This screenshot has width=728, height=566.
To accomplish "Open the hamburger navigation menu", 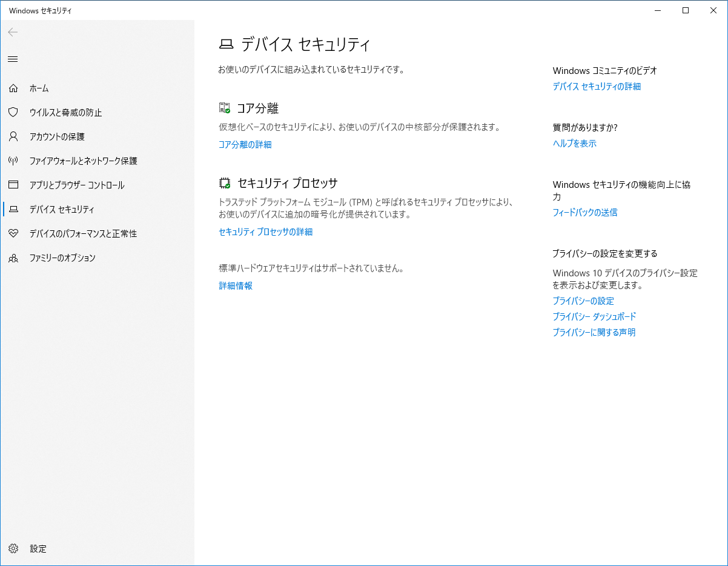I will pos(13,59).
